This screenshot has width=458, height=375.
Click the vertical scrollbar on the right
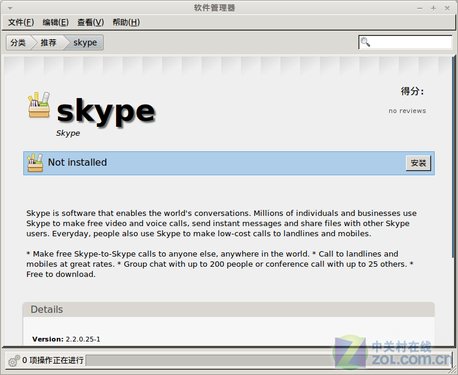click(453, 157)
